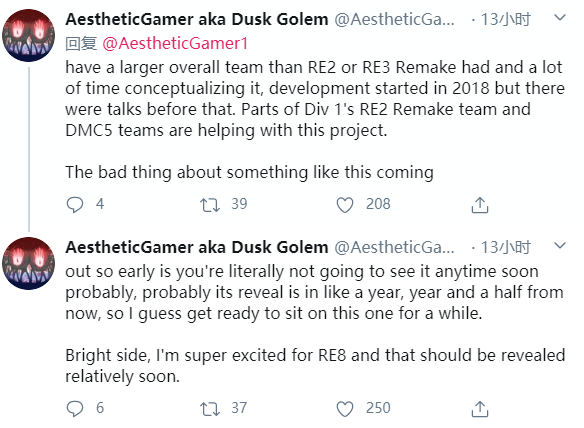Open the second tweet's profile avatar

pyautogui.click(x=28, y=263)
